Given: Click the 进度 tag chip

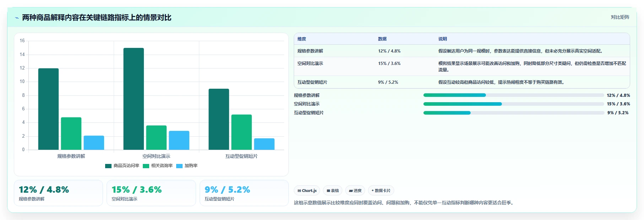Looking at the screenshot, I should point(355,191).
